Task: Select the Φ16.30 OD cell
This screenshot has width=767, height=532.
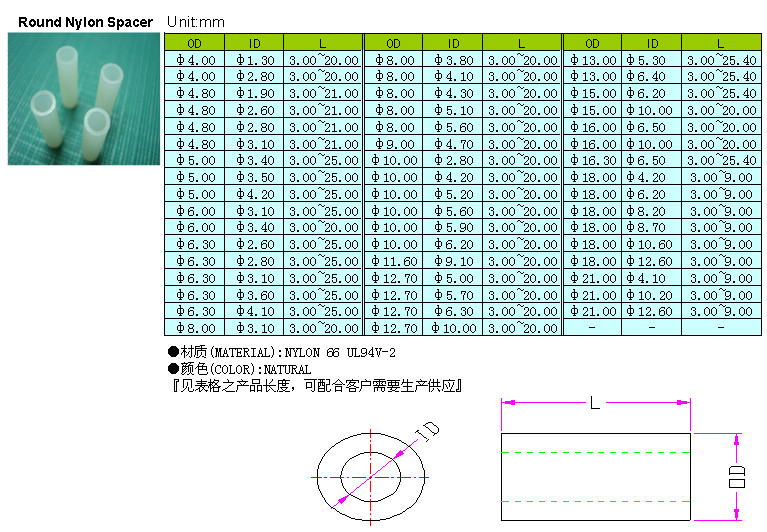Action: pyautogui.click(x=592, y=160)
